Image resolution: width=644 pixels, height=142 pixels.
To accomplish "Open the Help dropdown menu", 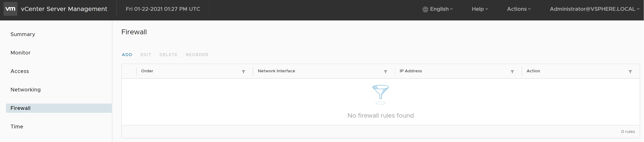I will [479, 9].
